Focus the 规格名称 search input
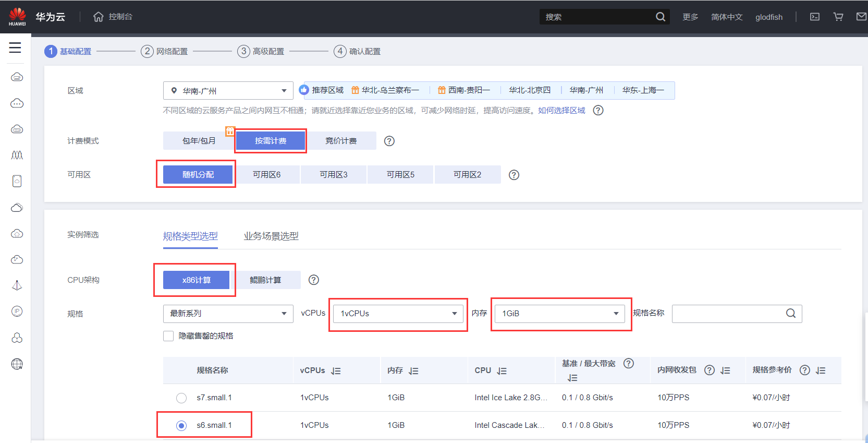This screenshot has height=443, width=868. tap(737, 314)
